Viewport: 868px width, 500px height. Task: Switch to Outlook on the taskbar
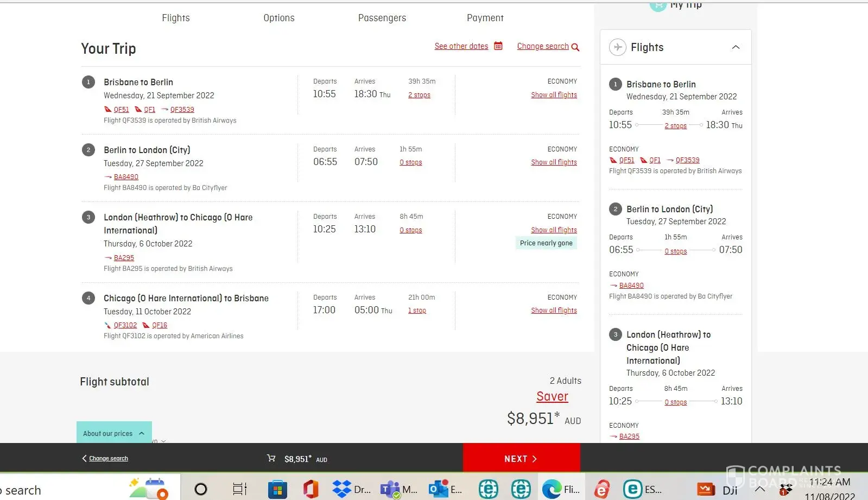pos(445,489)
